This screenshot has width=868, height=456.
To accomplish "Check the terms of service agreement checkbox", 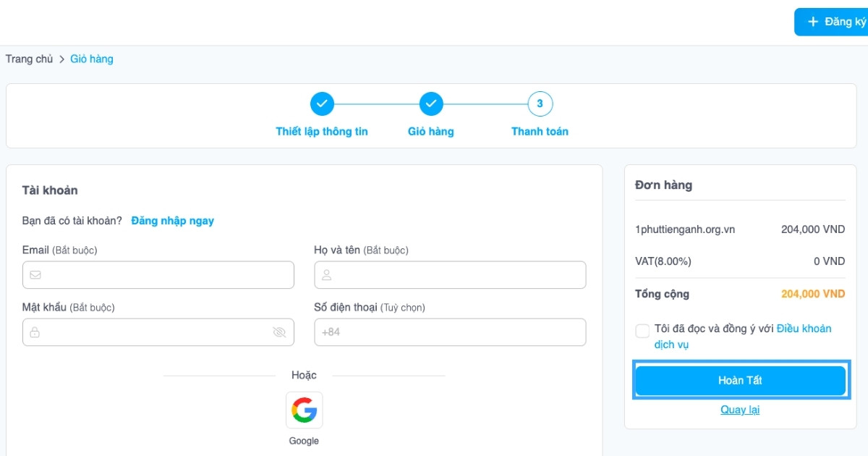I will click(642, 331).
